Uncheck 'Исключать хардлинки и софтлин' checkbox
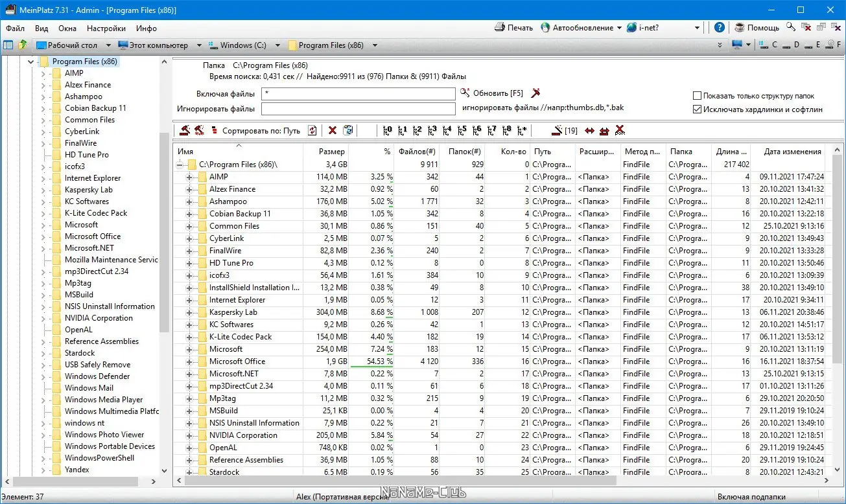846x504 pixels. (698, 109)
